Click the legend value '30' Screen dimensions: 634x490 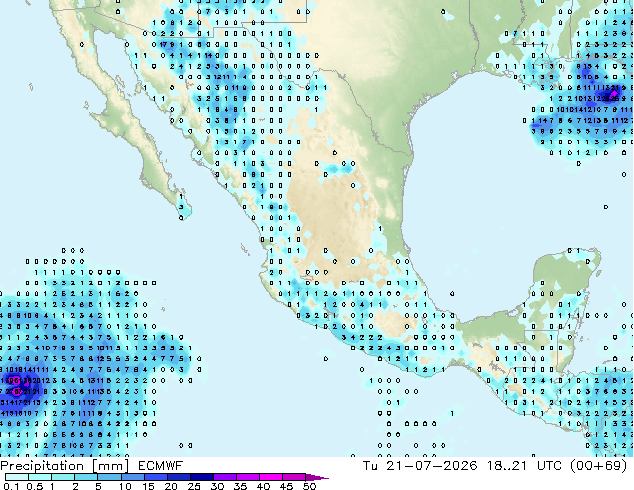click(217, 486)
